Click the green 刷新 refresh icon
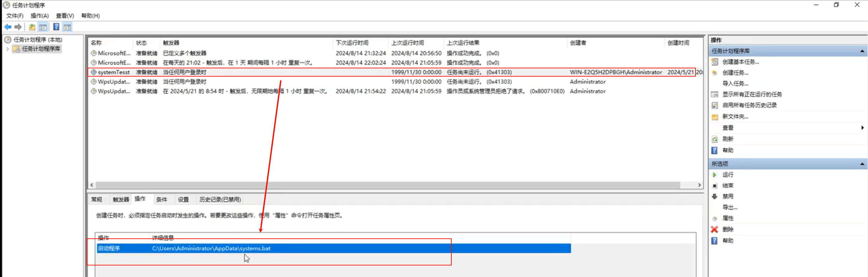The image size is (868, 277). (715, 139)
